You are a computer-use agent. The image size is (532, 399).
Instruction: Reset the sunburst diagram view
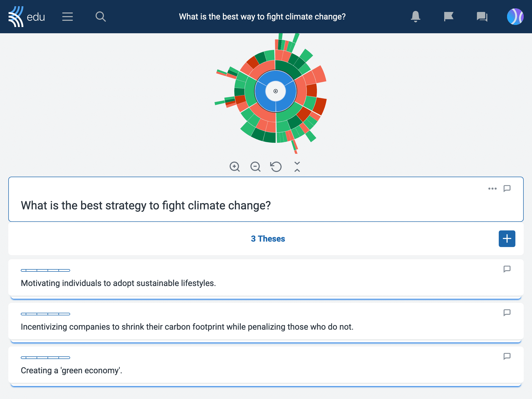click(276, 167)
